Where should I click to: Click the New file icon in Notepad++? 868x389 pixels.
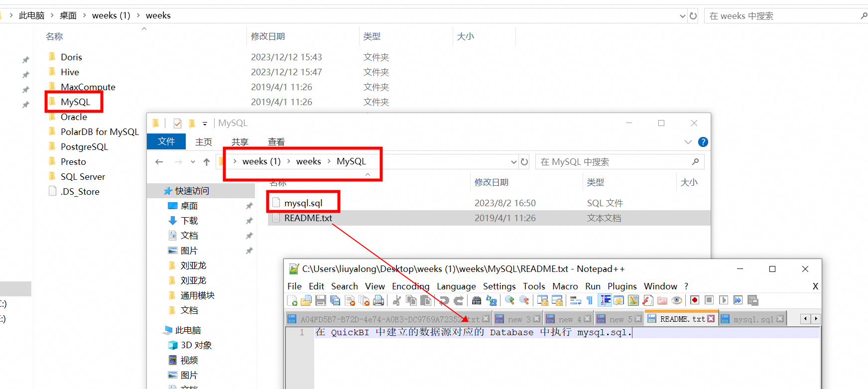coord(292,300)
